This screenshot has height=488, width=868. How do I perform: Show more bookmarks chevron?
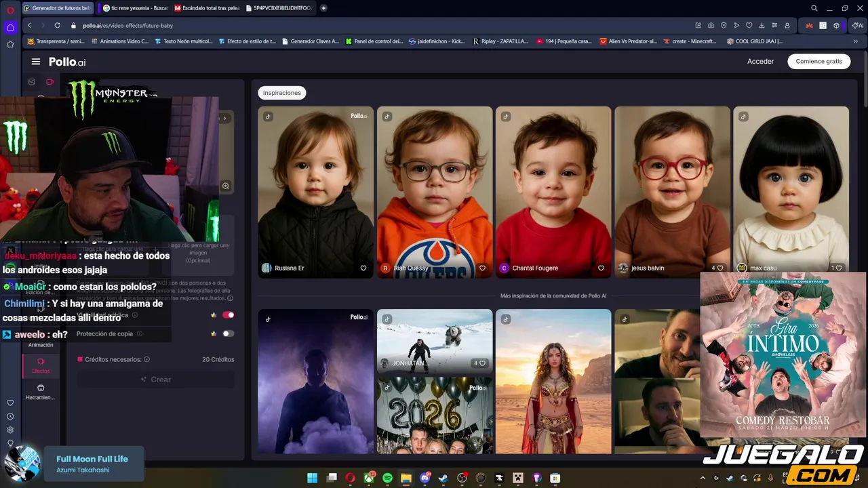(855, 41)
